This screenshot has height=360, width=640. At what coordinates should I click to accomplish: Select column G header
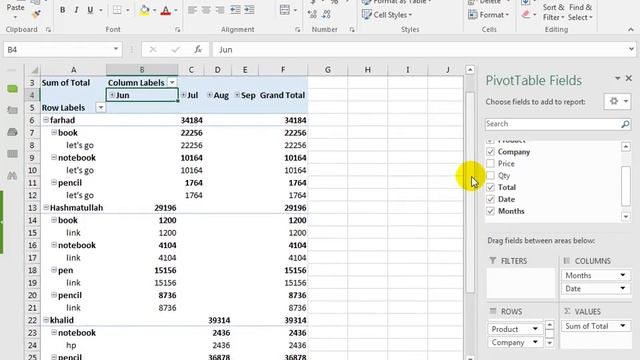pyautogui.click(x=327, y=70)
